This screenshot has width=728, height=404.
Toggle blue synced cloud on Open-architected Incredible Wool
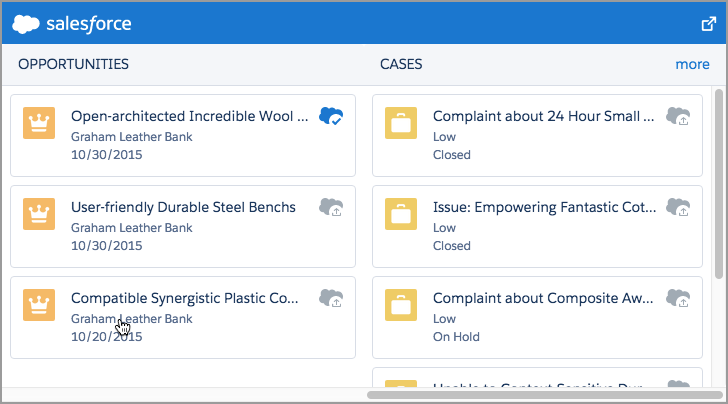pyautogui.click(x=330, y=117)
